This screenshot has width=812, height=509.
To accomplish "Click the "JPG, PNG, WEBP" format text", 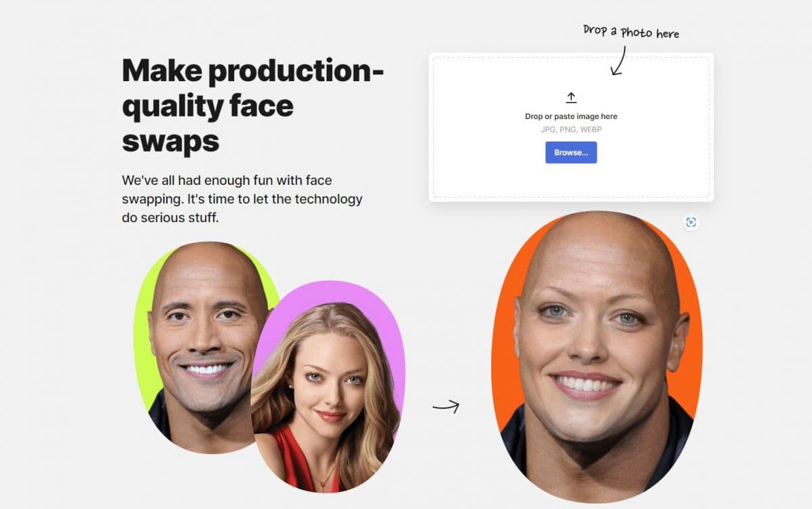I will click(571, 129).
